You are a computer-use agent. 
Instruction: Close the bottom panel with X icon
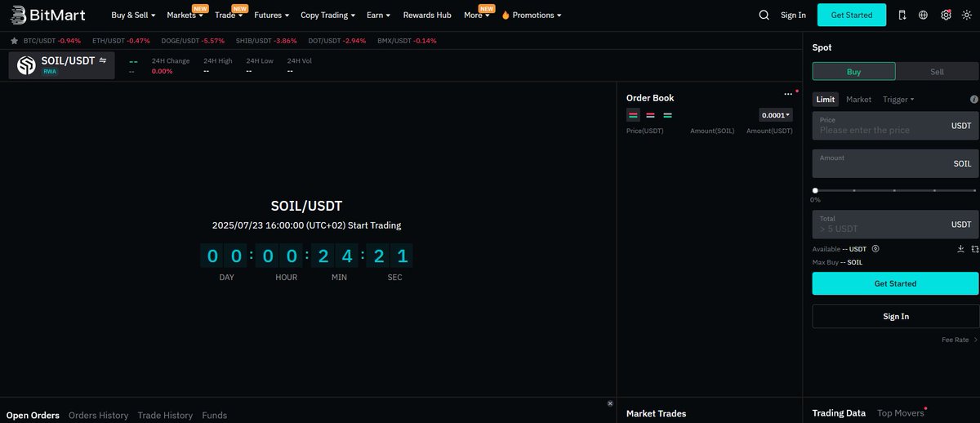(x=610, y=403)
